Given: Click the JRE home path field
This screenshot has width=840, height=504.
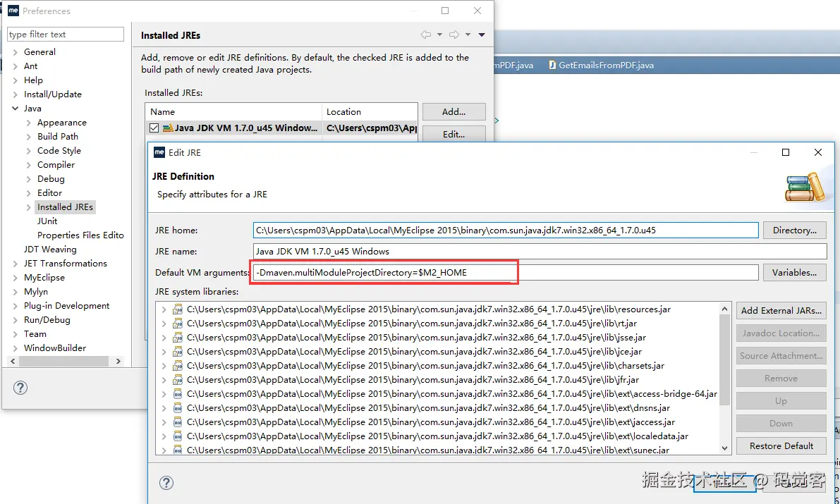Looking at the screenshot, I should point(506,231).
